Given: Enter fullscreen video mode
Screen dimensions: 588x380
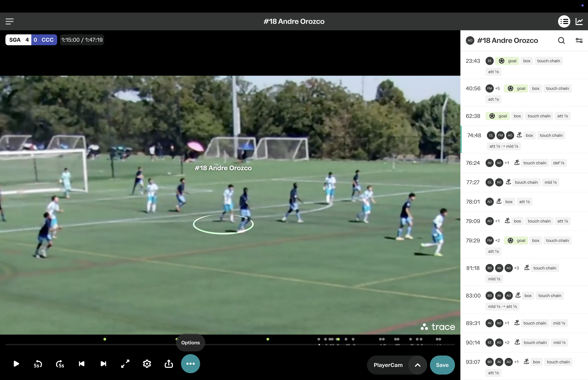Looking at the screenshot, I should (125, 364).
